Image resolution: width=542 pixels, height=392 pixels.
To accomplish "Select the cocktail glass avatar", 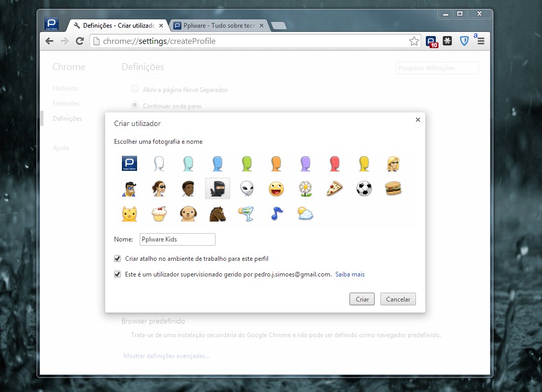I will [x=247, y=213].
